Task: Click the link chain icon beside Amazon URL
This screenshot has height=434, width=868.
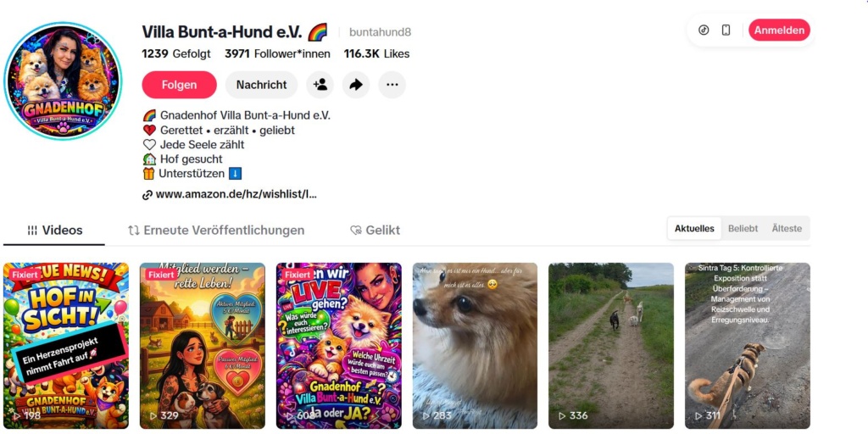Action: click(x=147, y=195)
